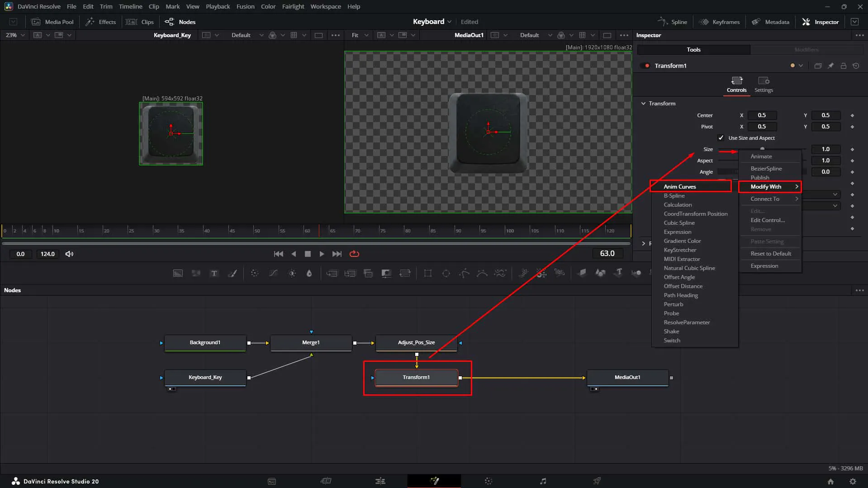This screenshot has width=868, height=488.
Task: Open MediaOut1 viewer Default dropdown
Action: coord(536,35)
